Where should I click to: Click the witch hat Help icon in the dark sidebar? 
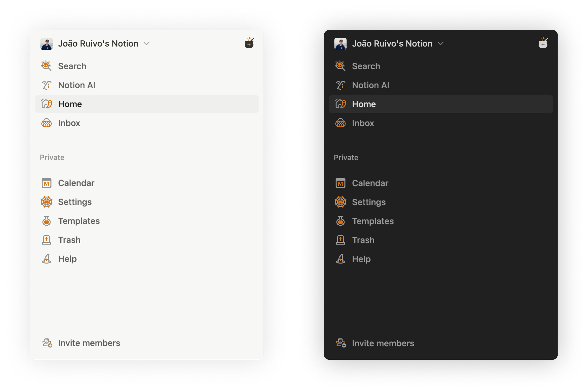[x=340, y=259]
